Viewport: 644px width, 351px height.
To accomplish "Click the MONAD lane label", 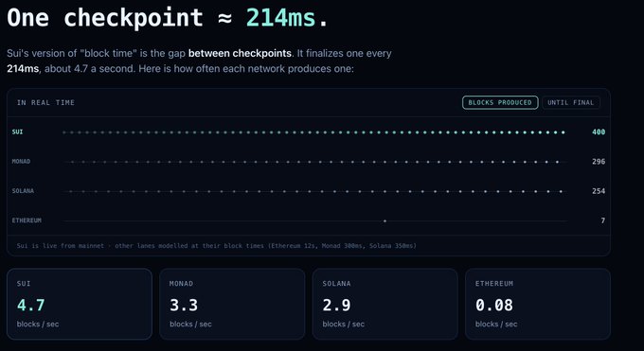I will pos(21,162).
